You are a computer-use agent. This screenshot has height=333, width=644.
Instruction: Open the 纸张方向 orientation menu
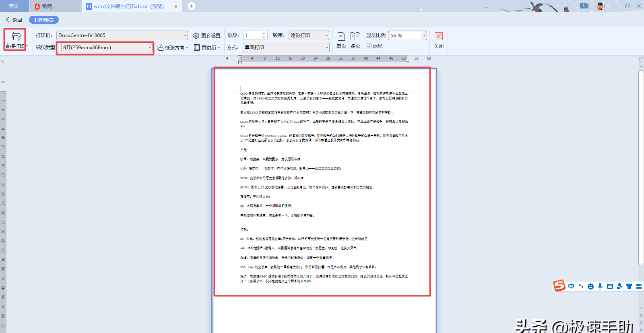[173, 48]
